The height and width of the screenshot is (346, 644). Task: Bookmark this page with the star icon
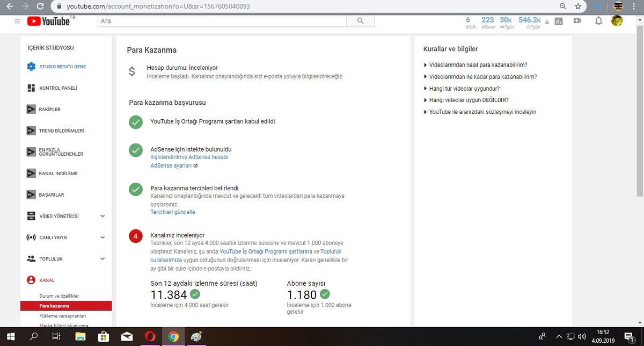tap(578, 6)
